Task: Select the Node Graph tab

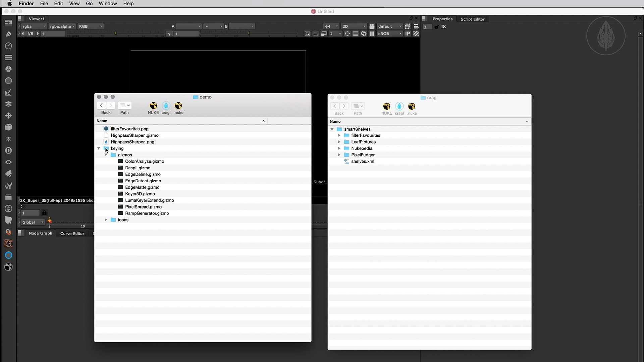Action: click(40, 233)
